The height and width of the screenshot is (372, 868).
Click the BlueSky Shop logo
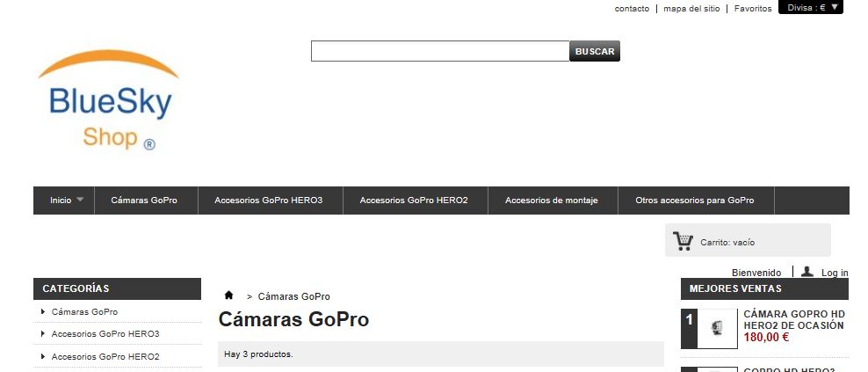(109, 100)
